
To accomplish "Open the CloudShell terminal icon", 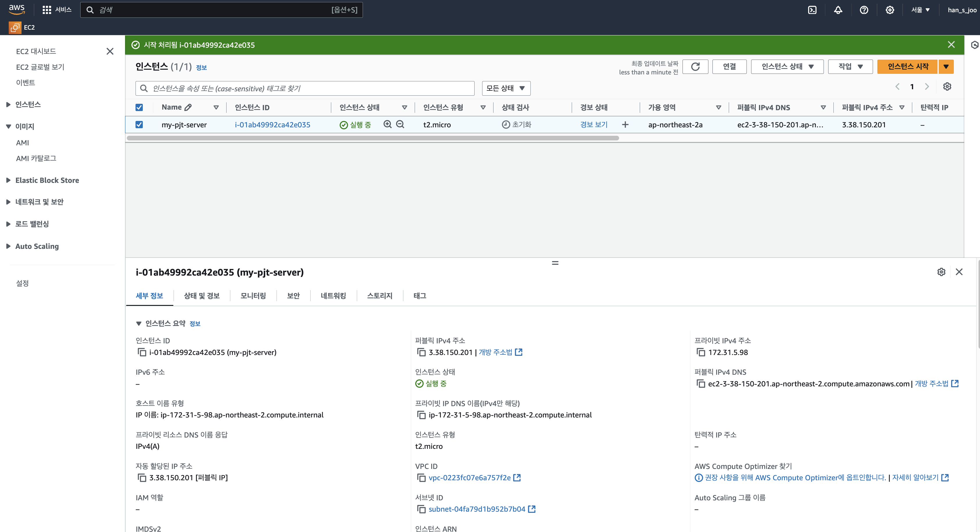I will (x=812, y=10).
